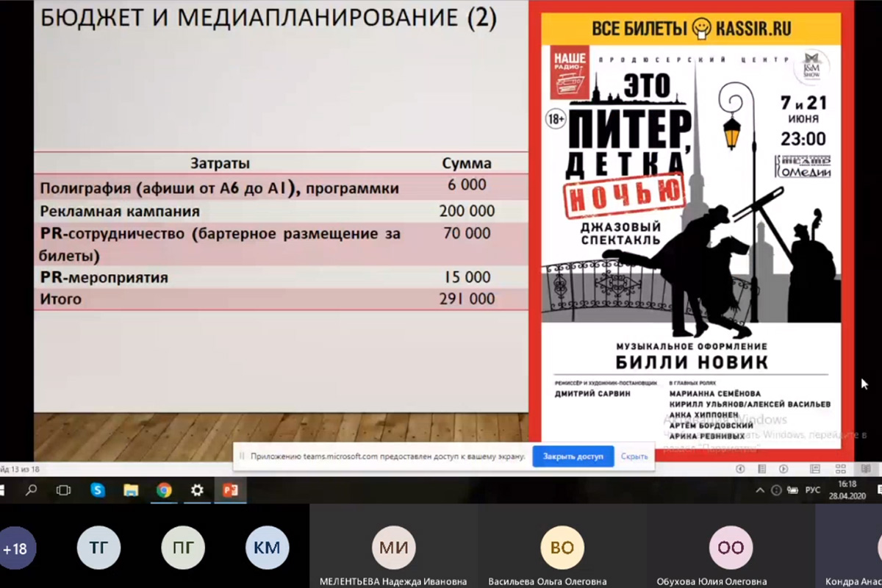Click the name Обухова Юлия Олеговна
Viewport: 882px width, 588px height.
(x=711, y=581)
